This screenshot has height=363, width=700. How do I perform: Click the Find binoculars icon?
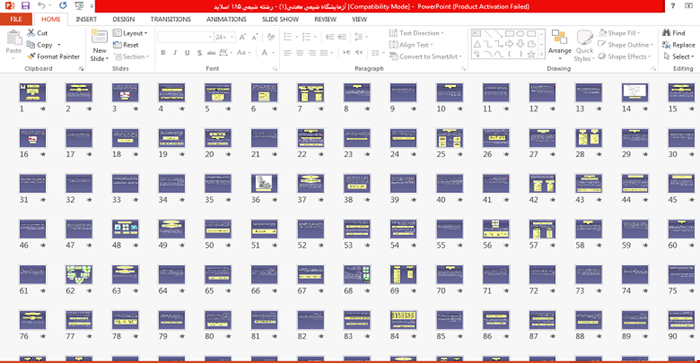[667, 33]
